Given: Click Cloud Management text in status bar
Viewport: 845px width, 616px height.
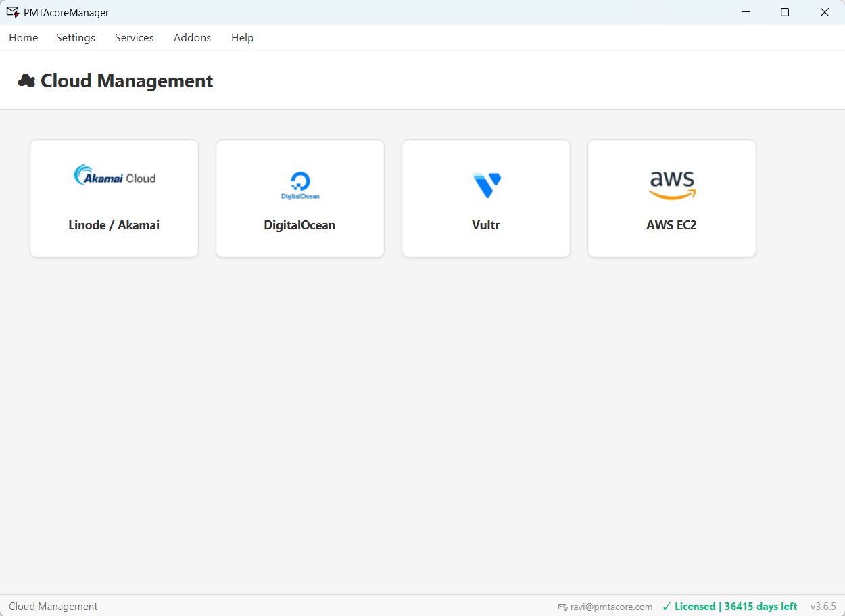Looking at the screenshot, I should point(53,607).
